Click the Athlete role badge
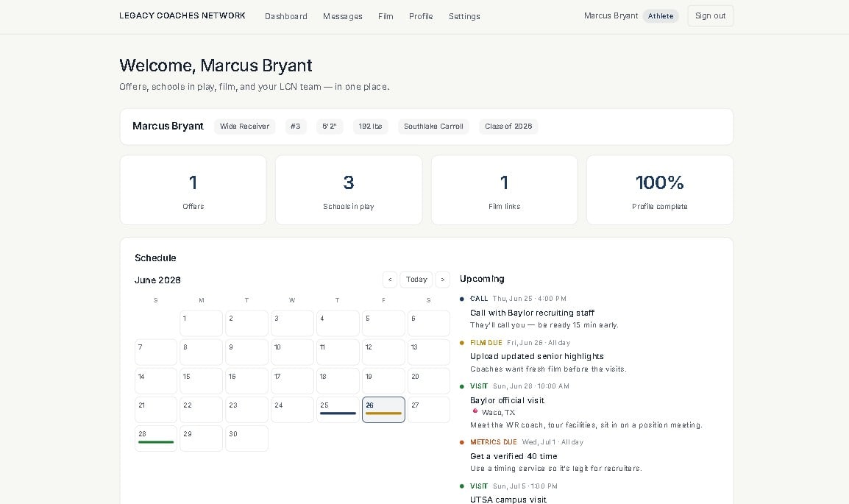 (x=661, y=16)
